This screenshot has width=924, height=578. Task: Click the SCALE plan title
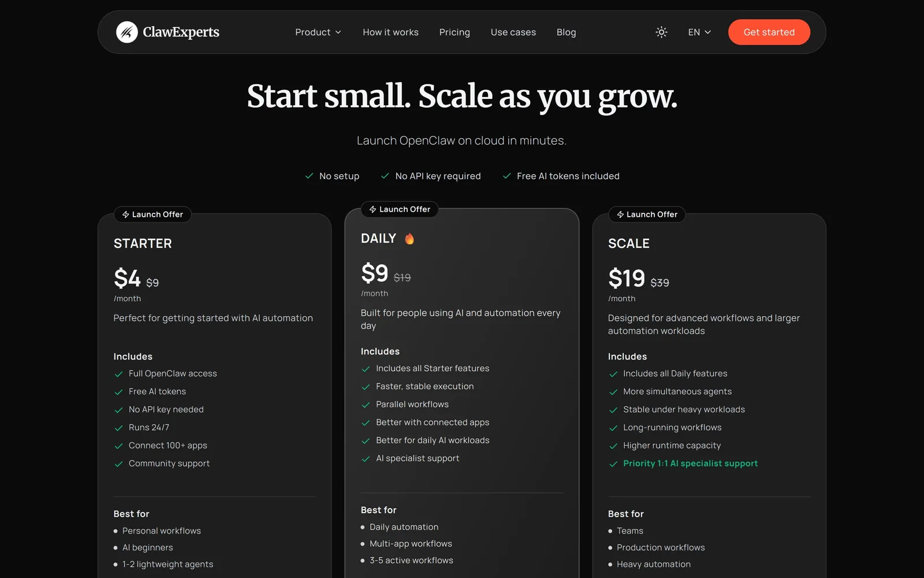pos(628,243)
